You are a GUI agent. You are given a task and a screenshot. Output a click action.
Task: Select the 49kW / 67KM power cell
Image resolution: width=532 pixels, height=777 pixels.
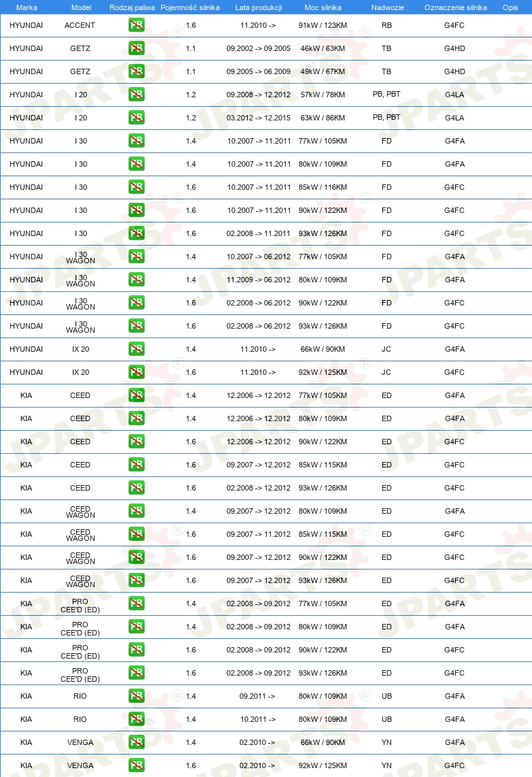(323, 71)
